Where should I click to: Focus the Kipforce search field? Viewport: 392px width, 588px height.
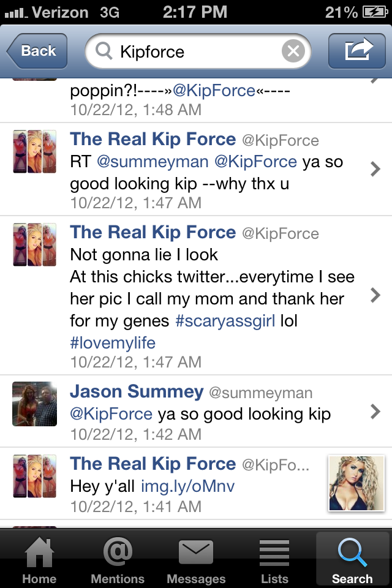click(198, 51)
